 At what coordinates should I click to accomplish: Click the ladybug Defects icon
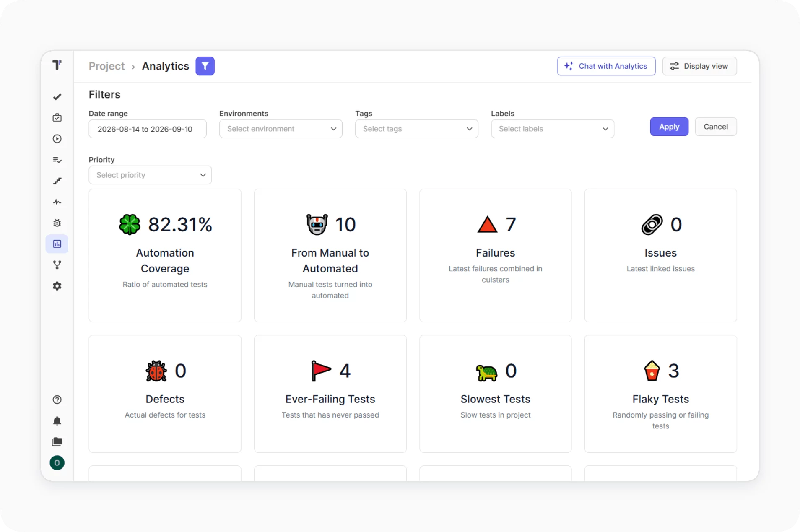[156, 371]
